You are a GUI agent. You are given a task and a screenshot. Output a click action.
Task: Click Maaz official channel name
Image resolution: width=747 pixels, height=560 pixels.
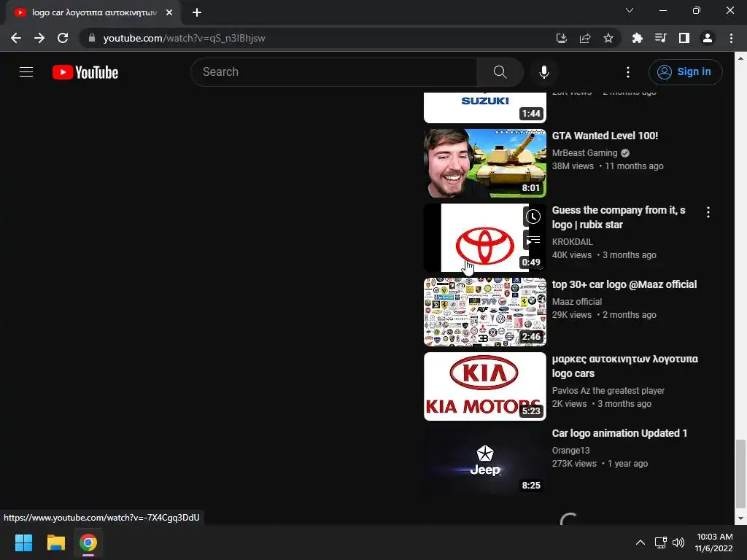point(577,301)
